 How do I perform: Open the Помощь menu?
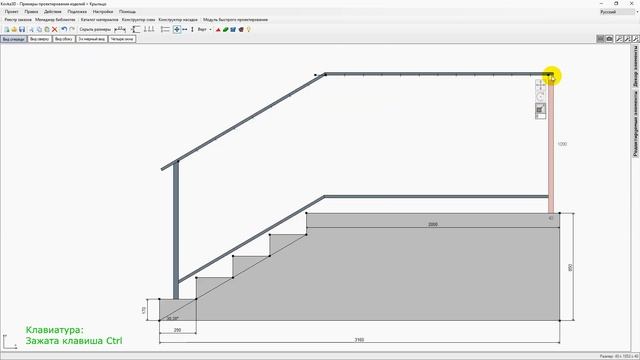(x=127, y=12)
